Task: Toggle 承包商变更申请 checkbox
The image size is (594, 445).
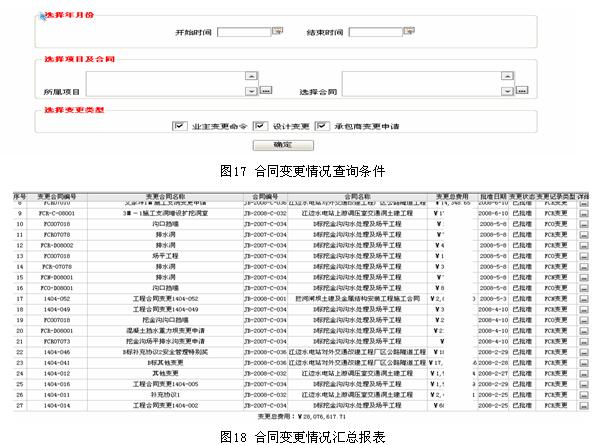Action: (x=322, y=126)
